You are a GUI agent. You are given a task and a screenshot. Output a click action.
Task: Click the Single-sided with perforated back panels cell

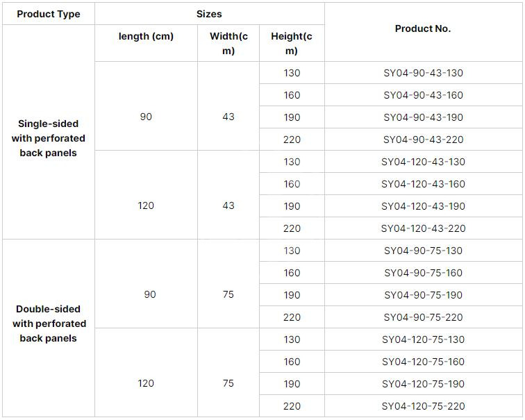[49, 138]
